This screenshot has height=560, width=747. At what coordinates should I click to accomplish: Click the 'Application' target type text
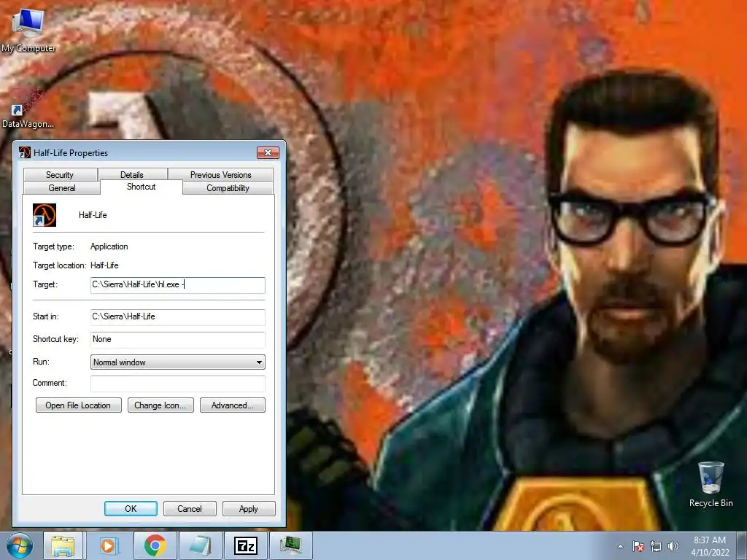[109, 246]
